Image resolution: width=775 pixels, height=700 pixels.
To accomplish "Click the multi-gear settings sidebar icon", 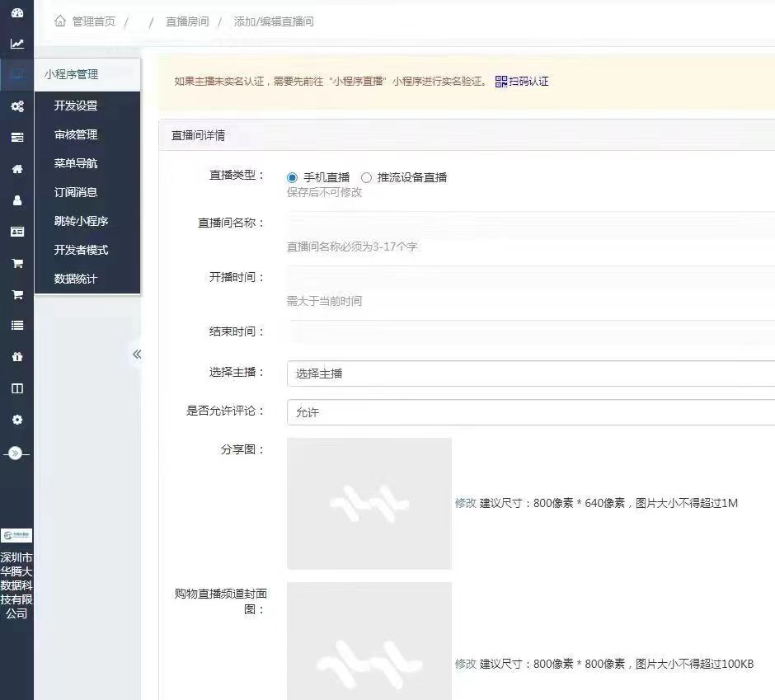I will coord(16,106).
